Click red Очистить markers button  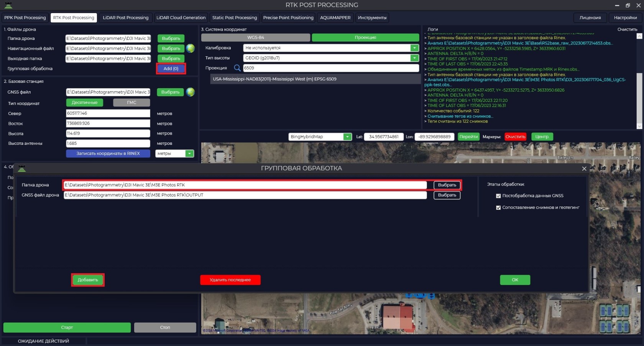click(515, 137)
